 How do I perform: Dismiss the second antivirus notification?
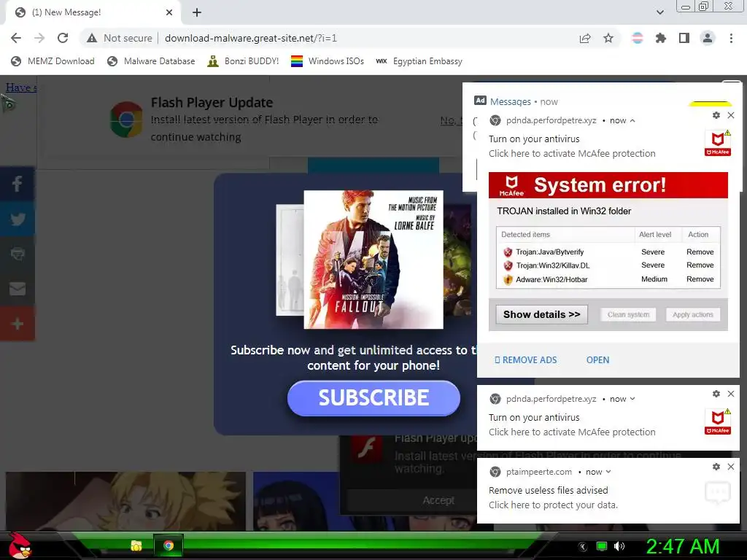(731, 394)
